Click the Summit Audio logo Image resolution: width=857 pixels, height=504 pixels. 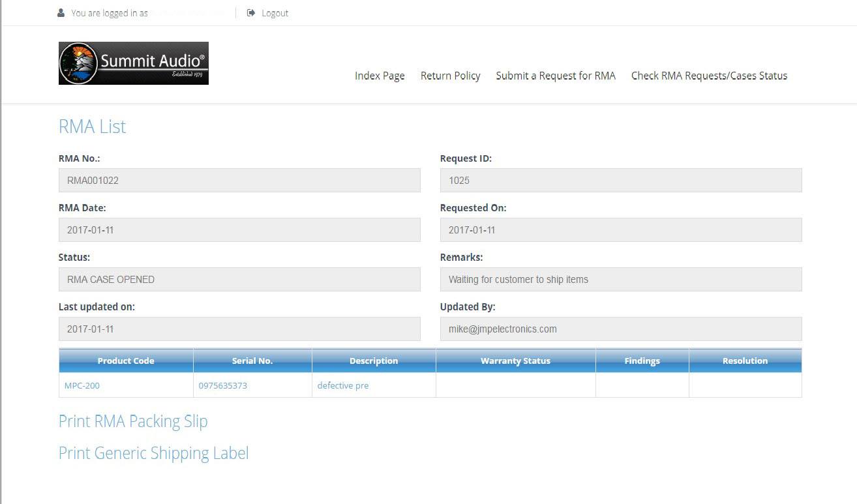click(134, 63)
